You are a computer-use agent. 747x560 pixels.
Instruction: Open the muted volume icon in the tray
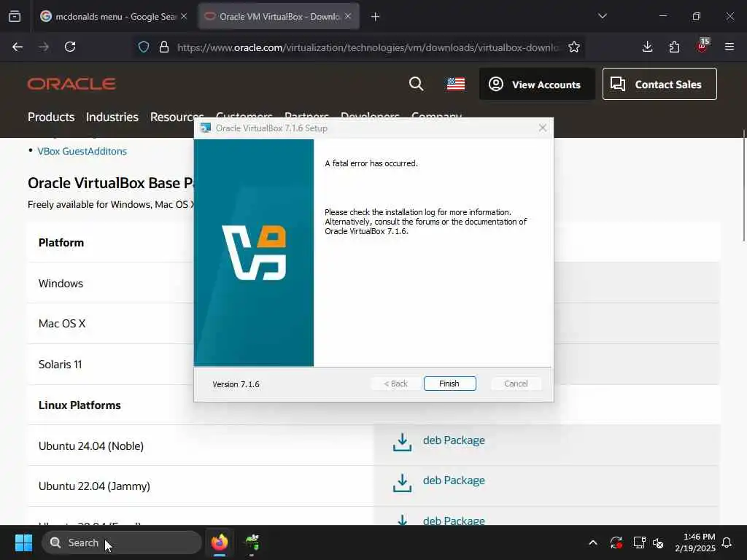659,542
